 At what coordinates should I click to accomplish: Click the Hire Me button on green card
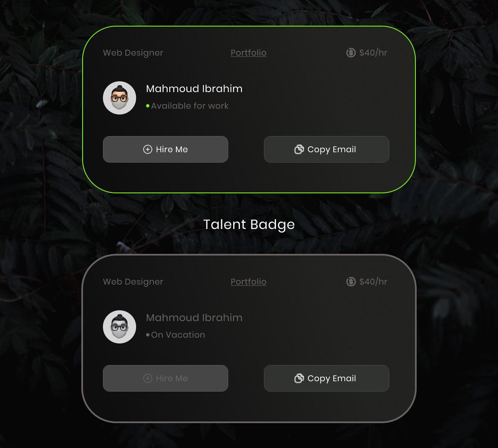(x=166, y=149)
